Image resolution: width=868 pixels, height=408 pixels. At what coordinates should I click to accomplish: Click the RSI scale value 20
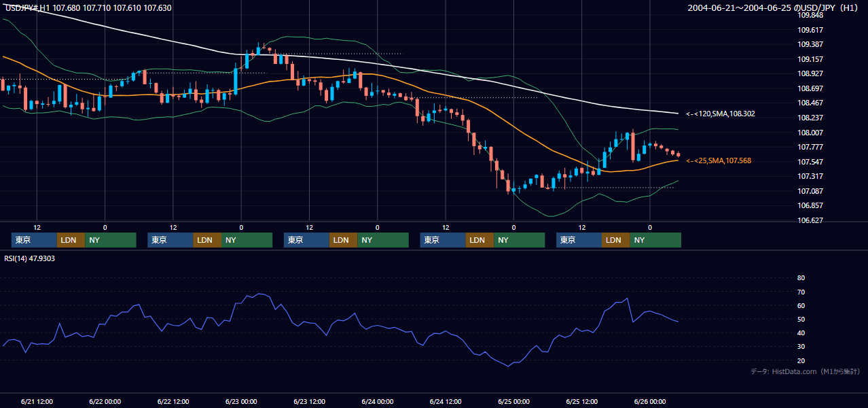[801, 360]
